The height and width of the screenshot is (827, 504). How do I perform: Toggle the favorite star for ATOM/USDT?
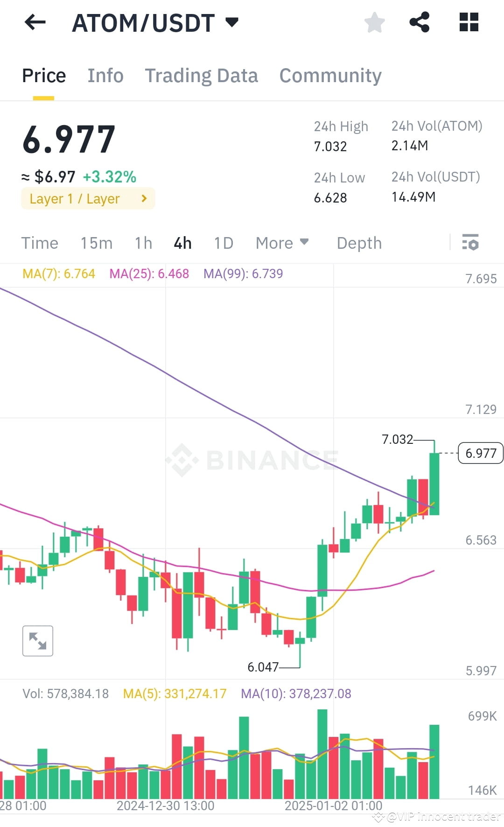pos(374,21)
